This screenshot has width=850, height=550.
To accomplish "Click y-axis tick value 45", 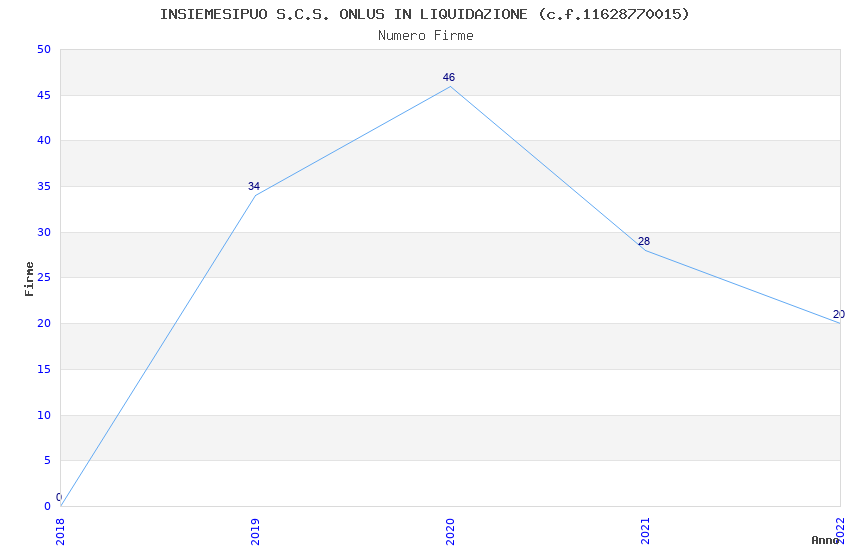I will [44, 95].
